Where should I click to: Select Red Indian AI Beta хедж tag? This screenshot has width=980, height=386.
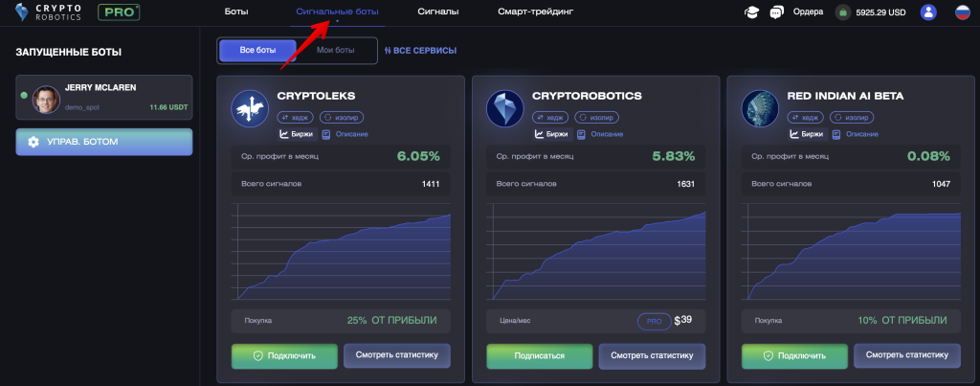tap(806, 117)
